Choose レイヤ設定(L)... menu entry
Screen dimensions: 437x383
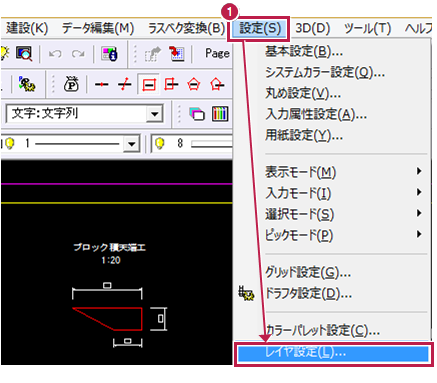[x=333, y=354]
